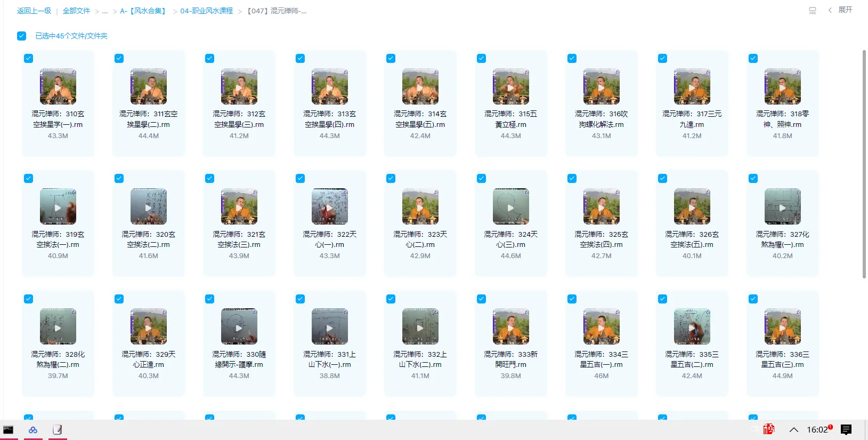Navigate to 04-职业风水课程 breadcrumb
Image resolution: width=868 pixels, height=440 pixels.
pyautogui.click(x=207, y=11)
